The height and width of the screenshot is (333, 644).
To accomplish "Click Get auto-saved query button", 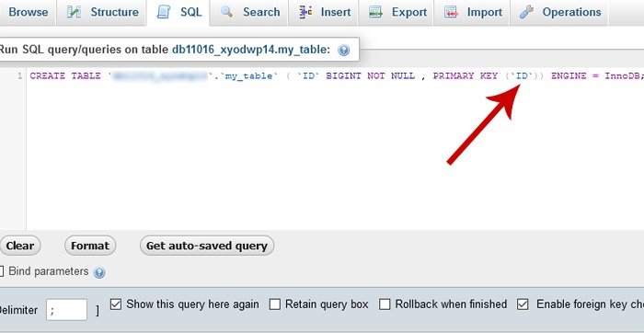I will tap(207, 246).
